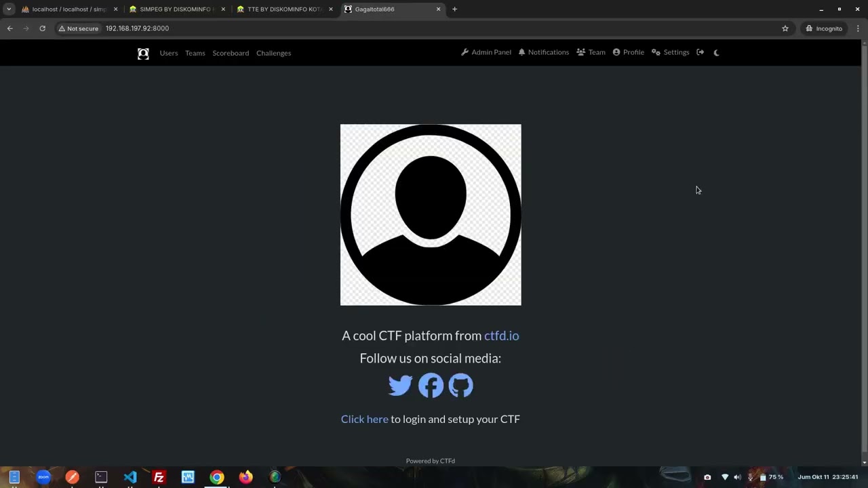The height and width of the screenshot is (488, 868).
Task: Open the Facebook social icon
Action: click(431, 385)
